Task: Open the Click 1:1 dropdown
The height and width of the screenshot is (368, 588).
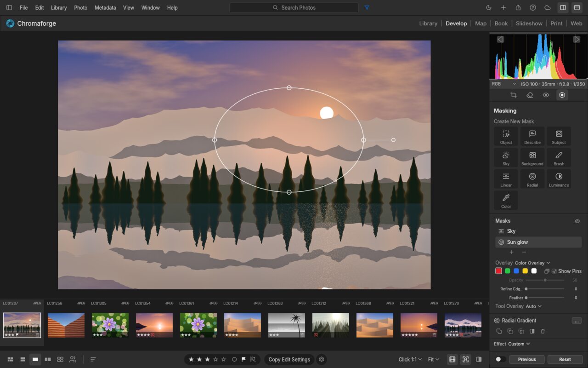Action: click(410, 359)
